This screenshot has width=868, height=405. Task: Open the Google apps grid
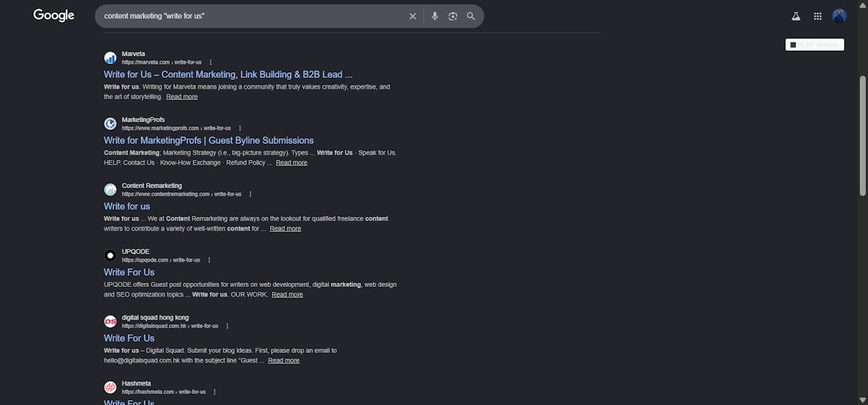818,16
